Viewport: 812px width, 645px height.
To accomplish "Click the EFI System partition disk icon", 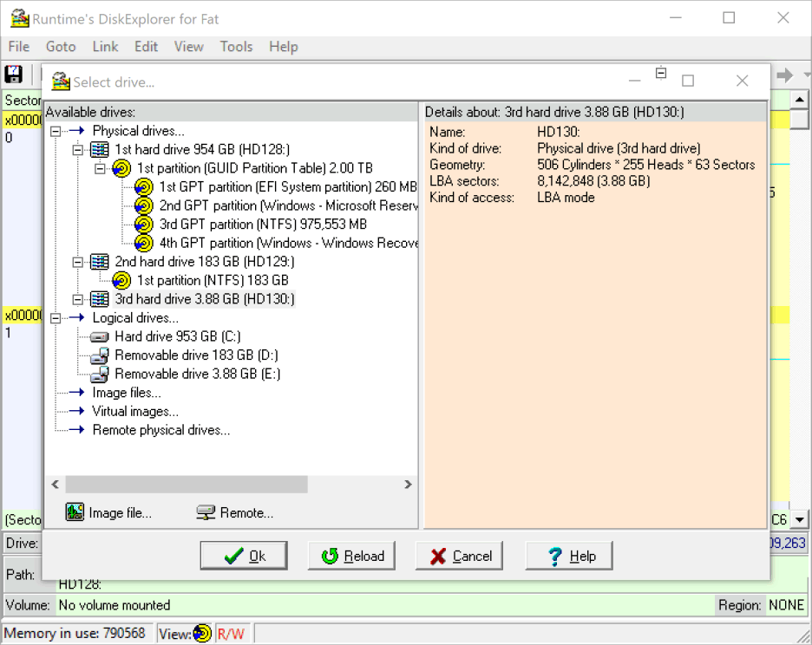I will click(145, 187).
